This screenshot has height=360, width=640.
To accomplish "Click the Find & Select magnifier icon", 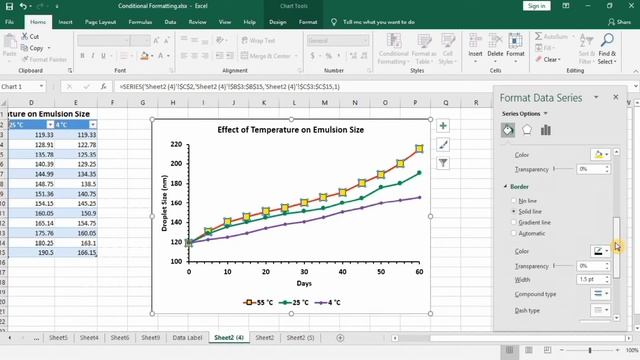I will coord(607,40).
